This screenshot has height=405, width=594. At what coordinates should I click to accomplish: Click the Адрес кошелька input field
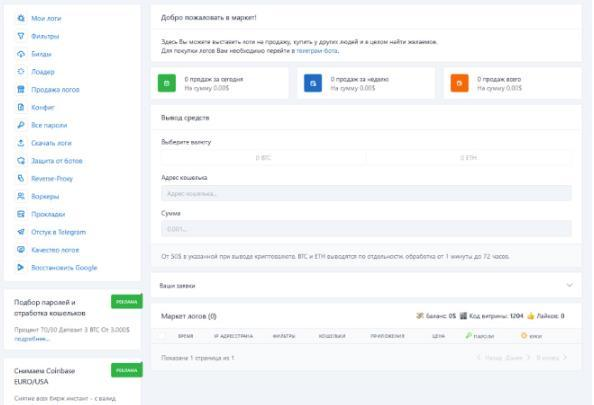coord(366,193)
